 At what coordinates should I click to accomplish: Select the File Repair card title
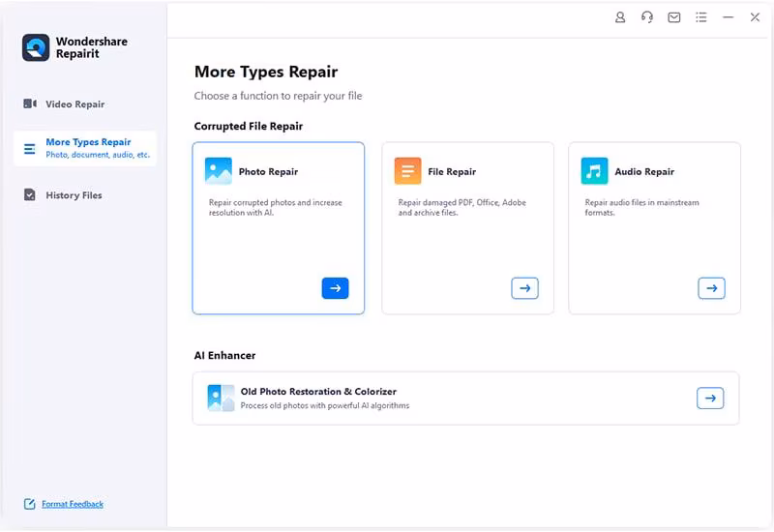(452, 172)
